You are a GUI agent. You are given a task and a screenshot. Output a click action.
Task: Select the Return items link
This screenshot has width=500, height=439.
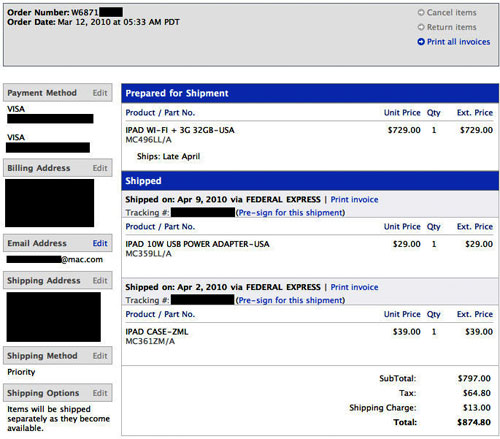[x=452, y=27]
